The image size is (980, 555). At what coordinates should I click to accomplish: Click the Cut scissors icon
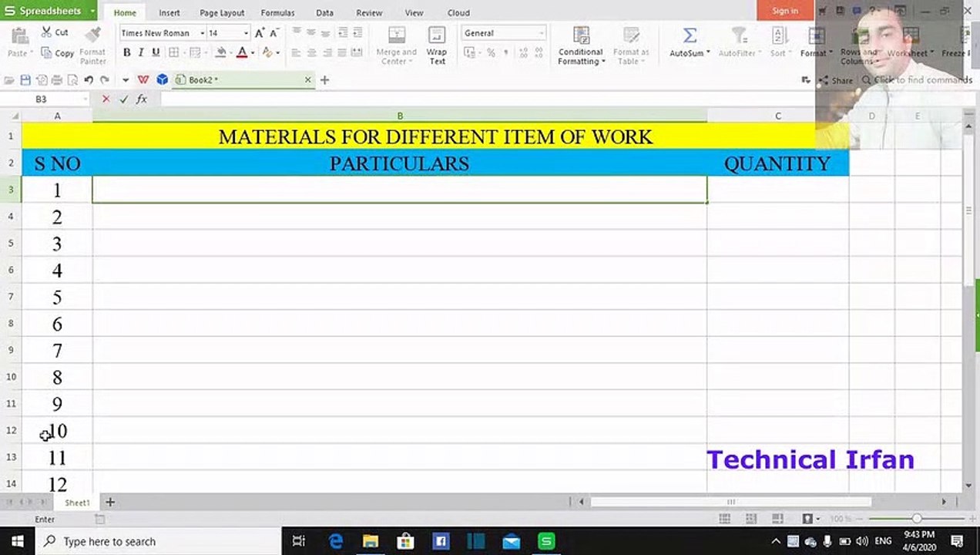click(47, 32)
